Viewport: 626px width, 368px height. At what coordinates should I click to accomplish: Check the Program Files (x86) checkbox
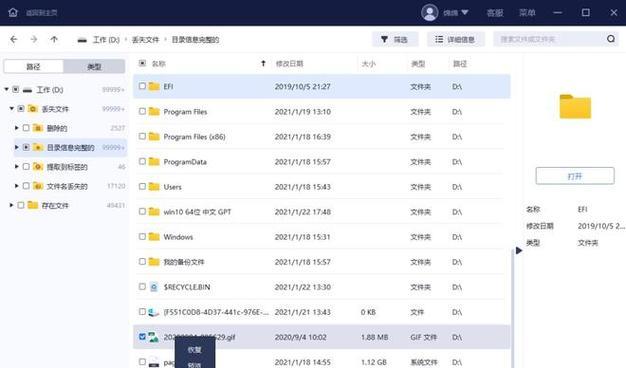click(142, 136)
